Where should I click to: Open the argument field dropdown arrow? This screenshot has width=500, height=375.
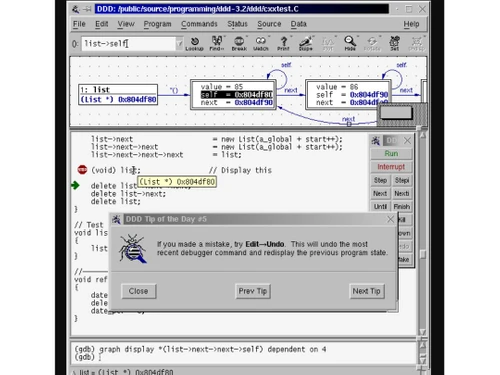(179, 44)
